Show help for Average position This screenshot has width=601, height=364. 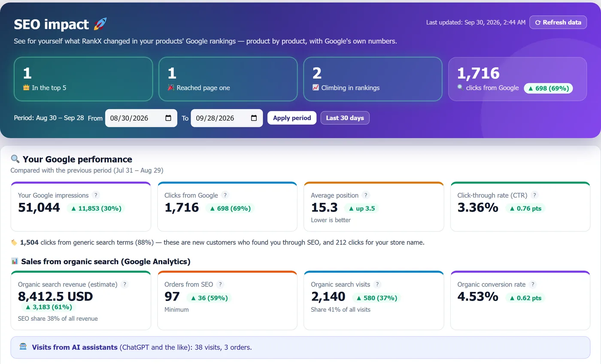pos(366,195)
